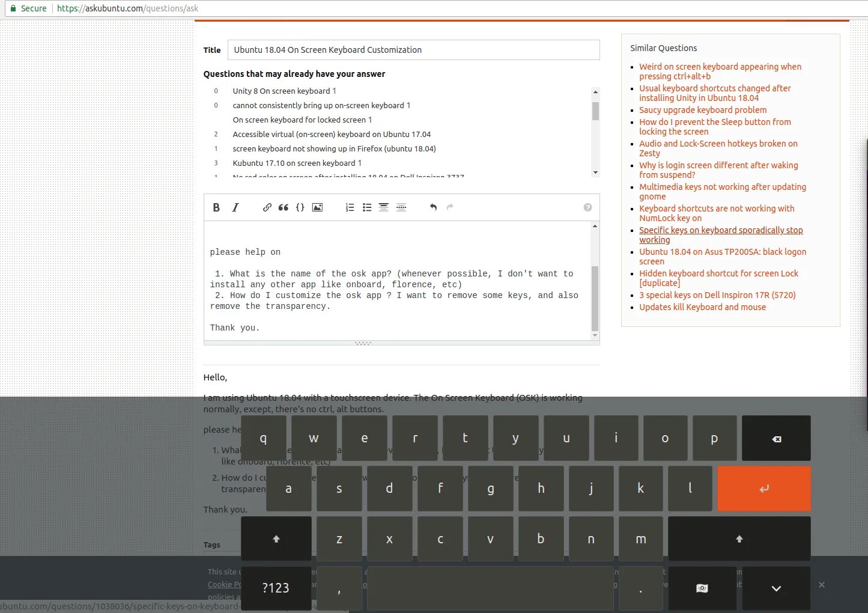Open editor help question mark icon
This screenshot has height=613, width=868.
pos(587,207)
